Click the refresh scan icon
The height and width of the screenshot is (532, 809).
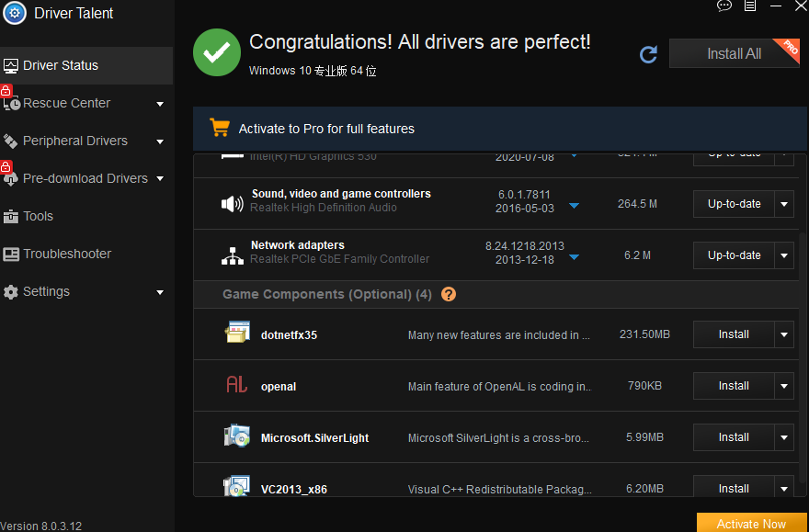648,54
